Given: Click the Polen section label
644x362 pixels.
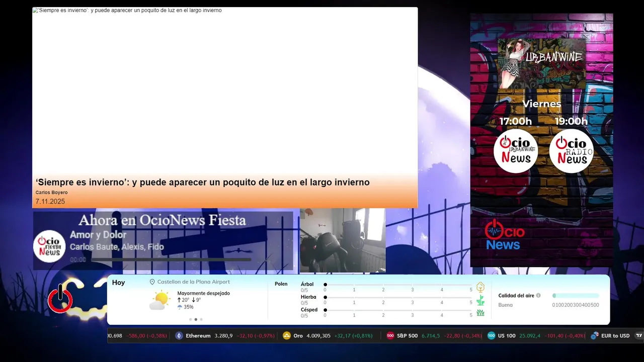Looking at the screenshot, I should pyautogui.click(x=281, y=284).
